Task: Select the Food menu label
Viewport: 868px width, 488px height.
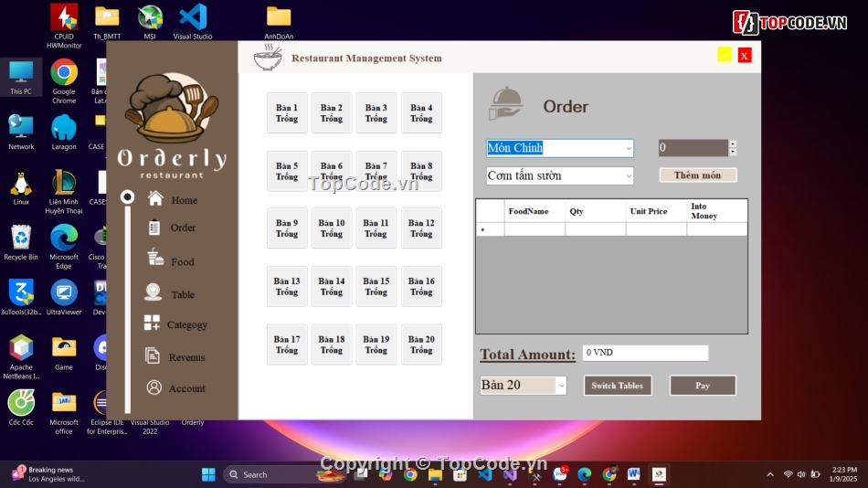Action: pos(183,262)
